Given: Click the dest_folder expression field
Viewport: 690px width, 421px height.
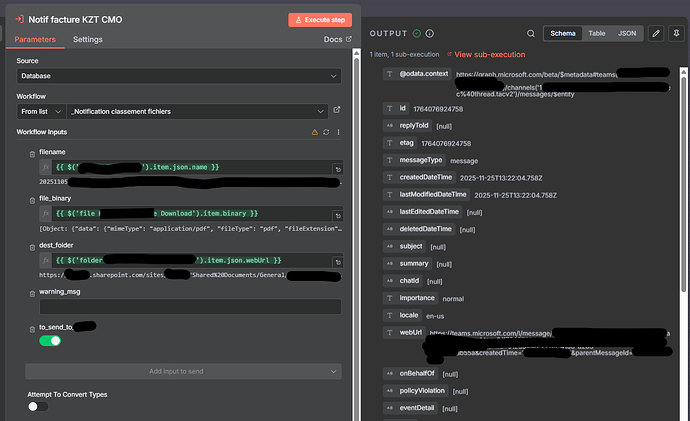Looking at the screenshot, I should pyautogui.click(x=192, y=260).
